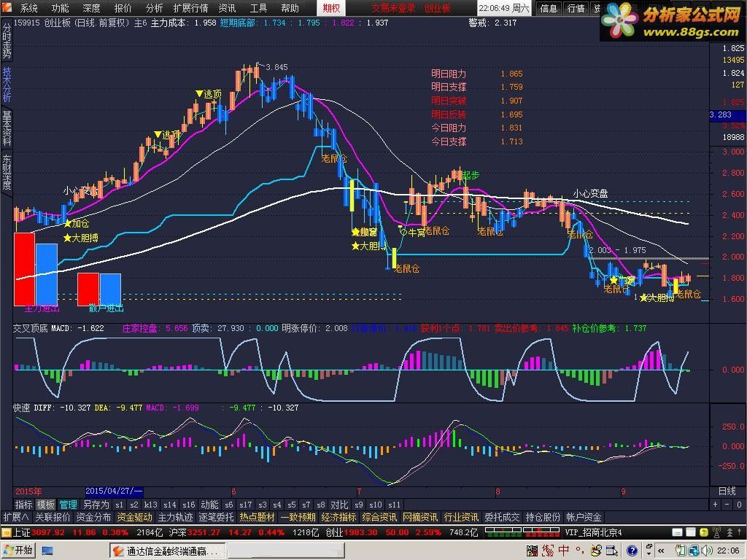This screenshot has width=747, height=560.
Task: Open the 工具 menu
Action: (x=258, y=8)
